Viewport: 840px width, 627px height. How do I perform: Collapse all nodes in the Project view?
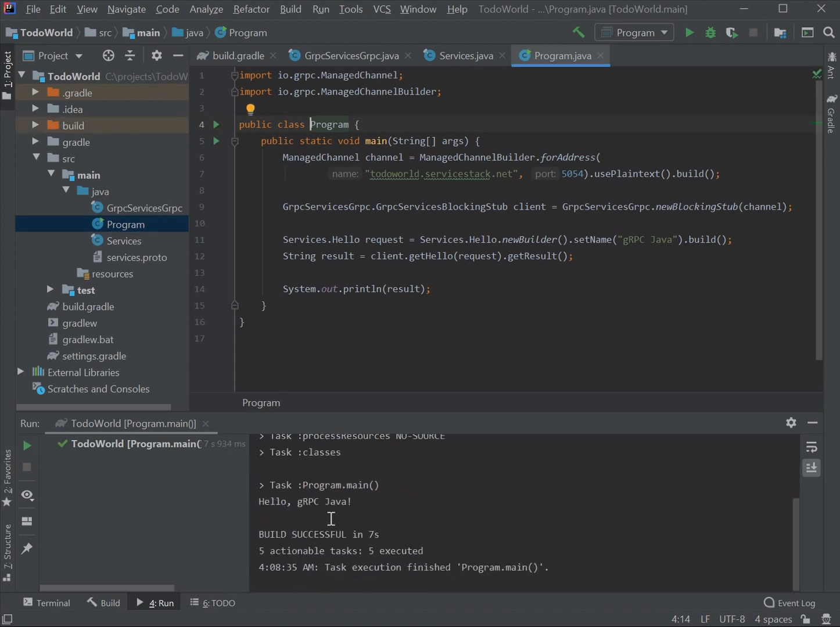[x=130, y=55]
